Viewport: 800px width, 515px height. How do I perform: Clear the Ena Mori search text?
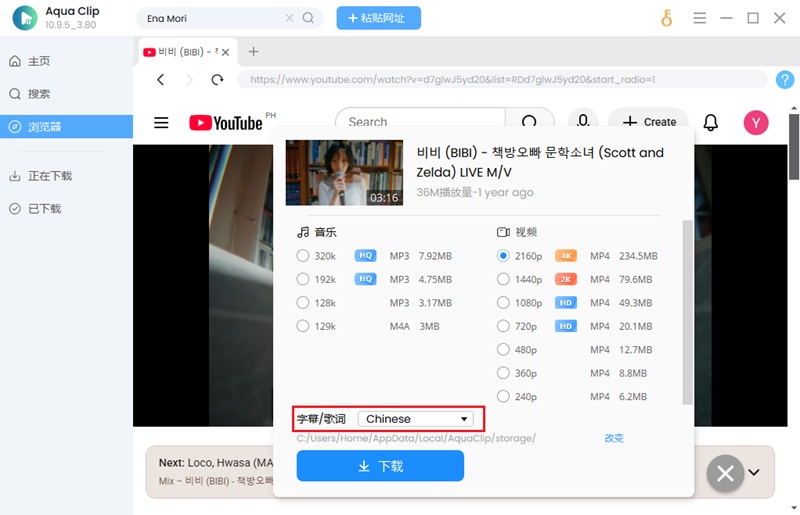tap(289, 18)
